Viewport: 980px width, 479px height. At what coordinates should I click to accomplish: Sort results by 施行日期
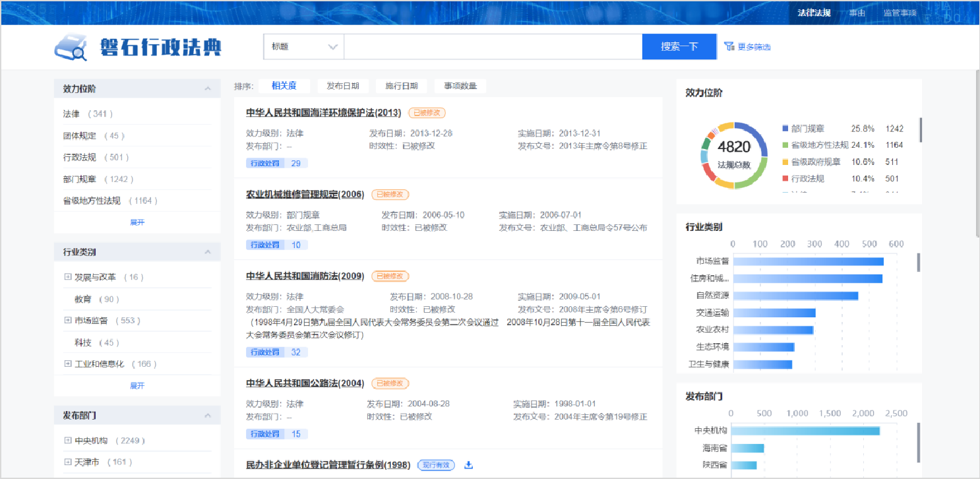(x=402, y=86)
